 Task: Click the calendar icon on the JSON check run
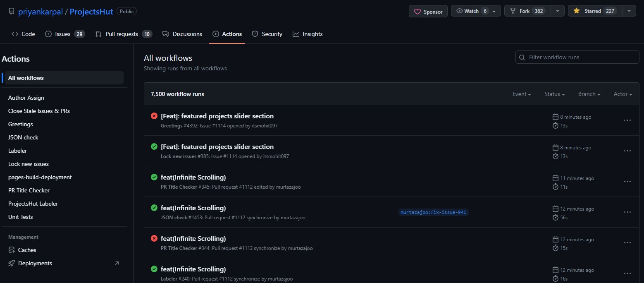[x=555, y=209]
